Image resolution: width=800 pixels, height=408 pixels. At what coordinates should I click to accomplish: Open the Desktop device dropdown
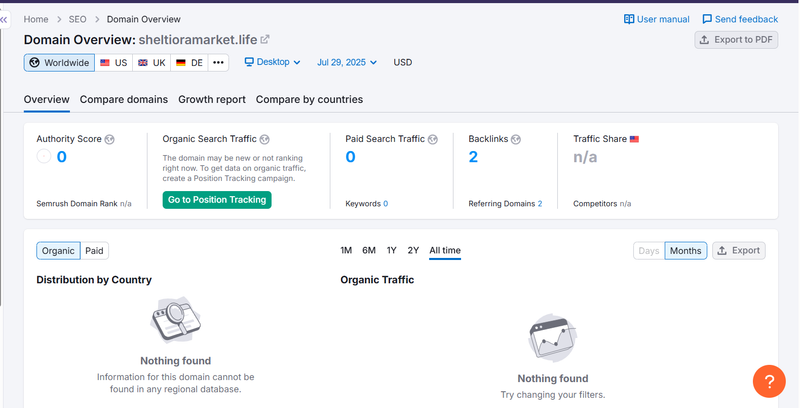click(x=272, y=62)
